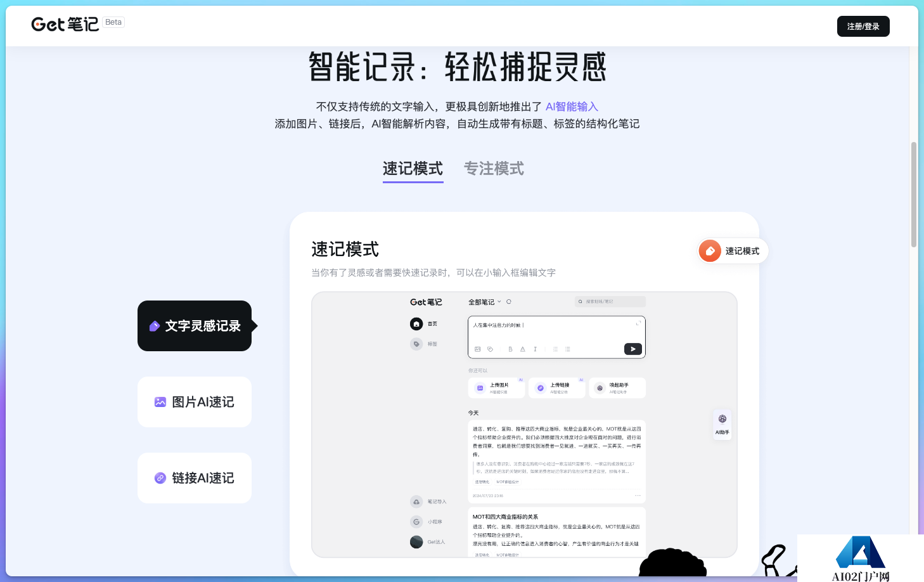Click the MOT体验设计 tag on the first note
Image resolution: width=924 pixels, height=582 pixels.
pos(508,482)
